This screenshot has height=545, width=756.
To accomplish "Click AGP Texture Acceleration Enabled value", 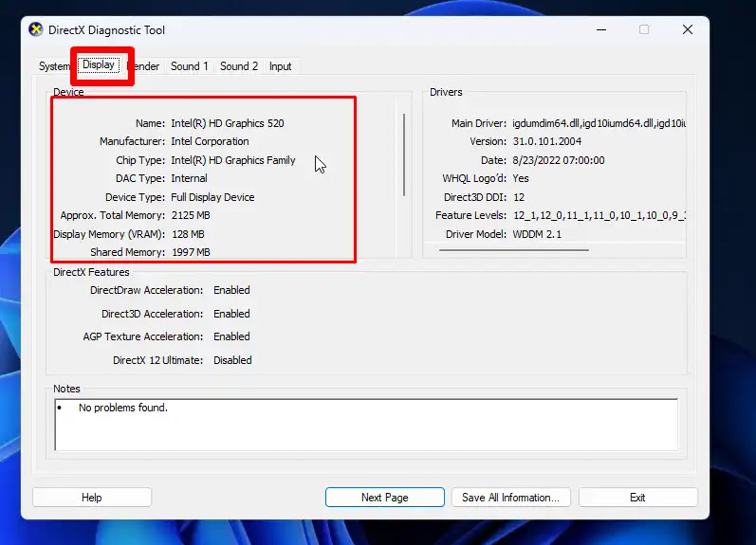I will [x=231, y=336].
